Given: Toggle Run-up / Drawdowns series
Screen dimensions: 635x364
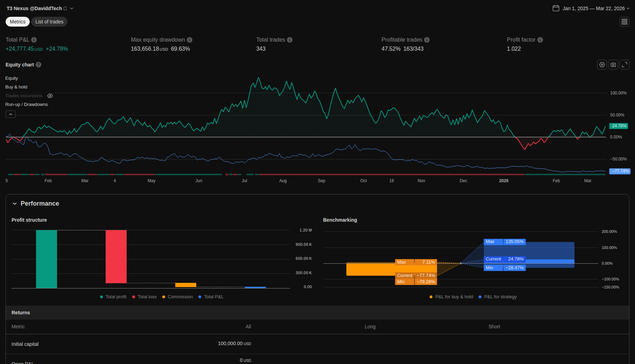Looking at the screenshot, I should (x=26, y=105).
